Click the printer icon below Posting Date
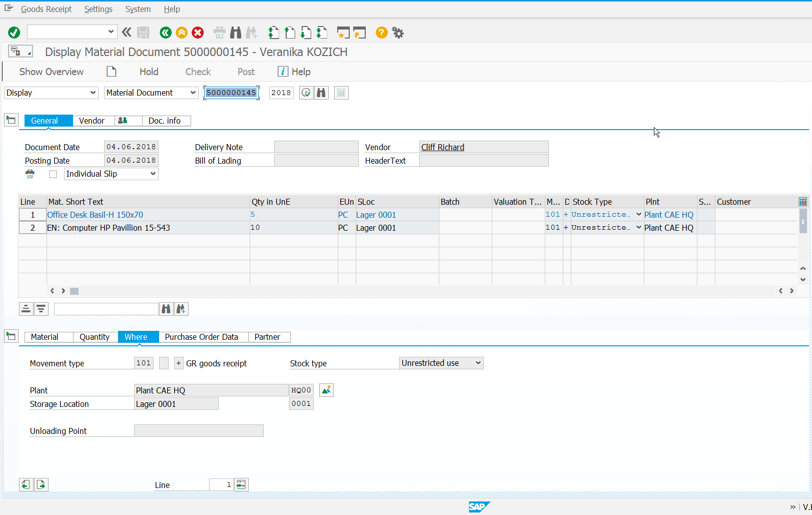 click(30, 174)
